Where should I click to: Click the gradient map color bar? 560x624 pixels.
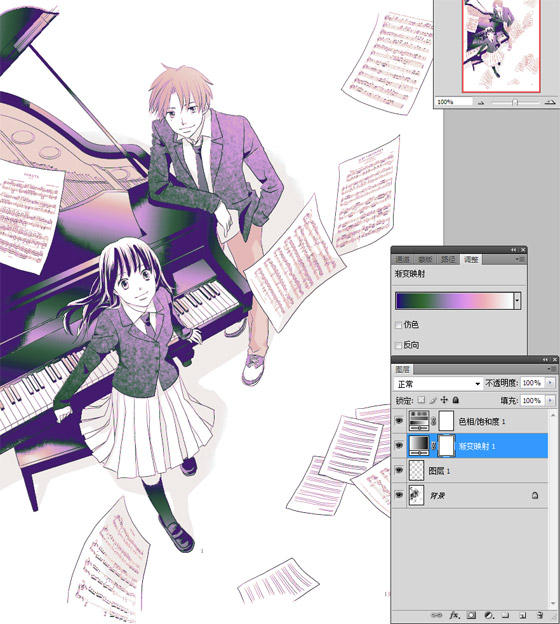click(455, 300)
